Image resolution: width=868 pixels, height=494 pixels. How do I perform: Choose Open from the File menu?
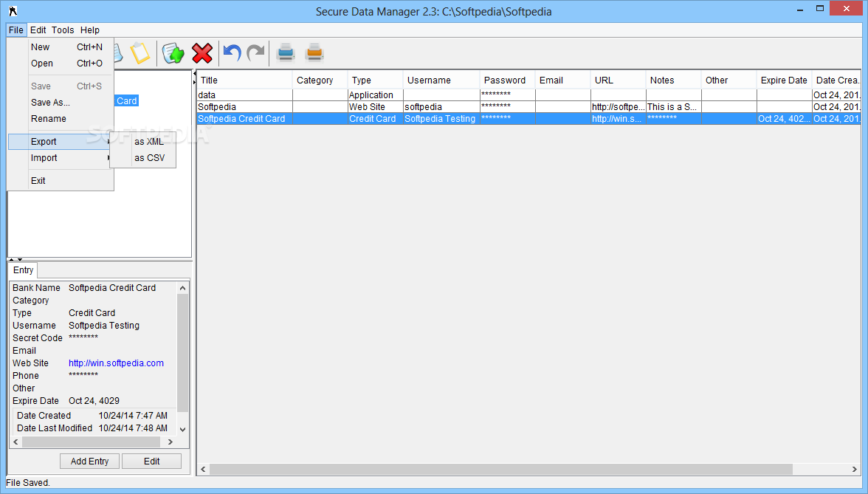(x=61, y=64)
